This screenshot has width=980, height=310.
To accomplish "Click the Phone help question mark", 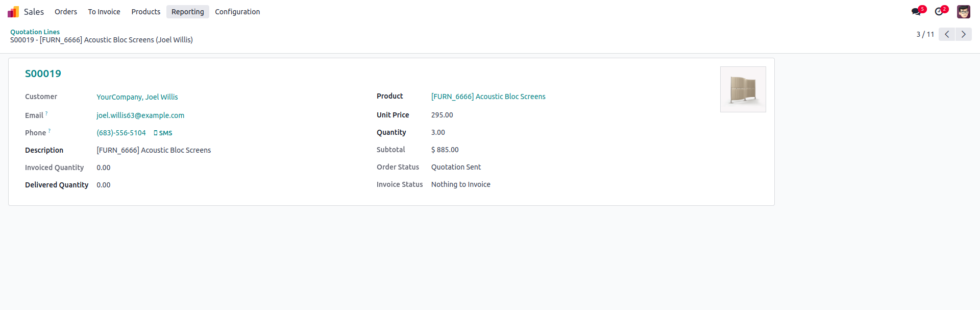I will point(50,131).
